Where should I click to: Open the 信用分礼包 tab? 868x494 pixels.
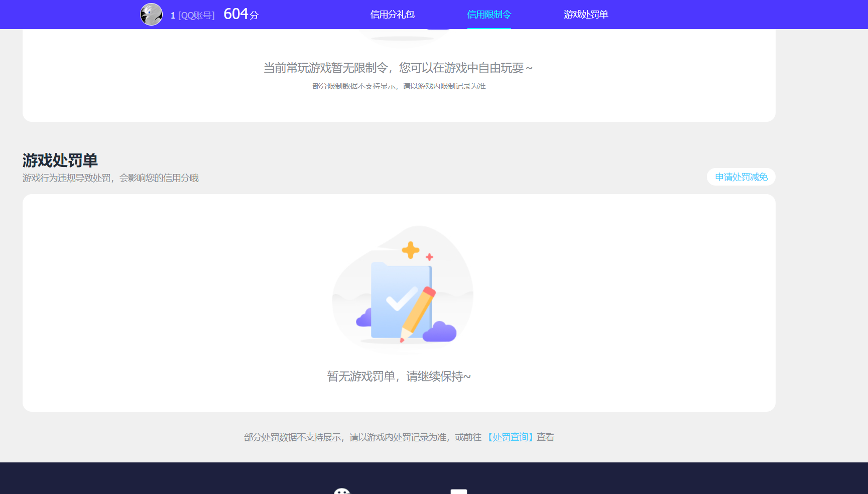pyautogui.click(x=393, y=15)
